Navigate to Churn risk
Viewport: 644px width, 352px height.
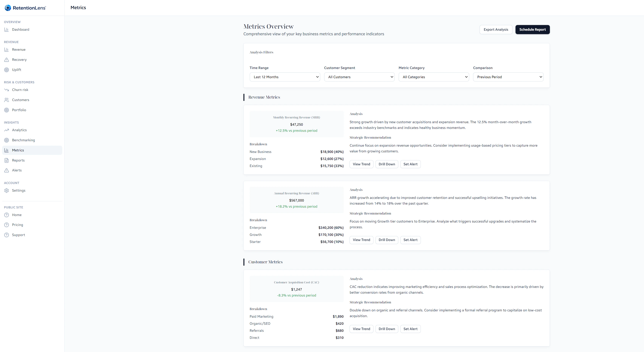coord(32,90)
